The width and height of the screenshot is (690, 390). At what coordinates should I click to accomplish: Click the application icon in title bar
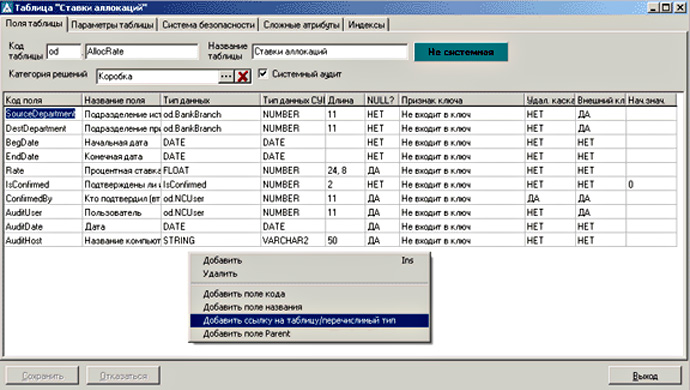click(x=7, y=7)
